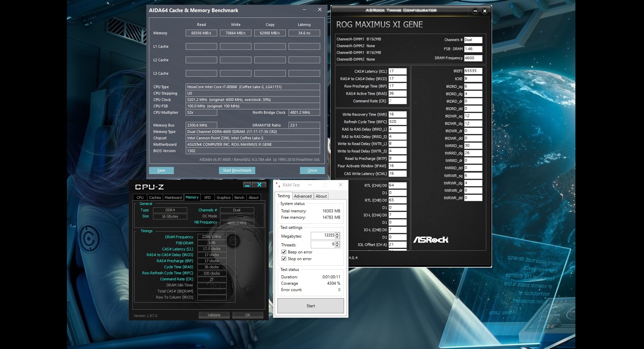Switch to the SPD tab in CPU-Z
Screen dimensions: 644x349
[x=207, y=198]
